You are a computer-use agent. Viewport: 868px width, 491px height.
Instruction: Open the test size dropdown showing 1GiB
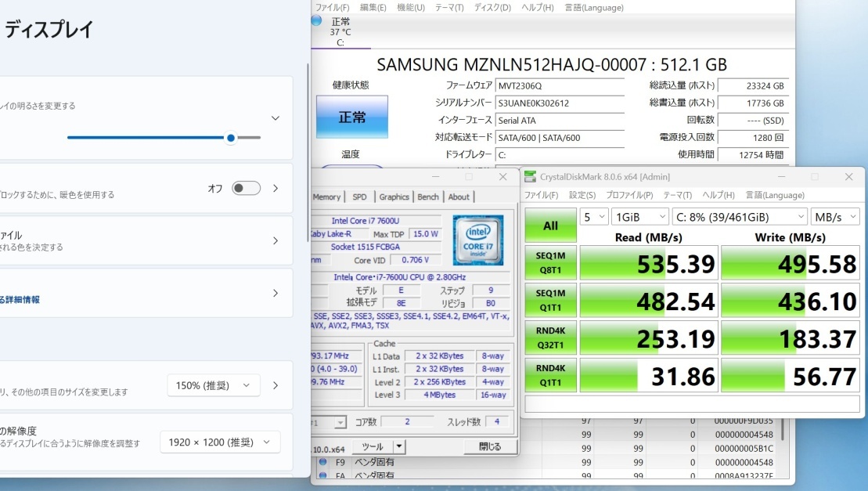point(640,217)
